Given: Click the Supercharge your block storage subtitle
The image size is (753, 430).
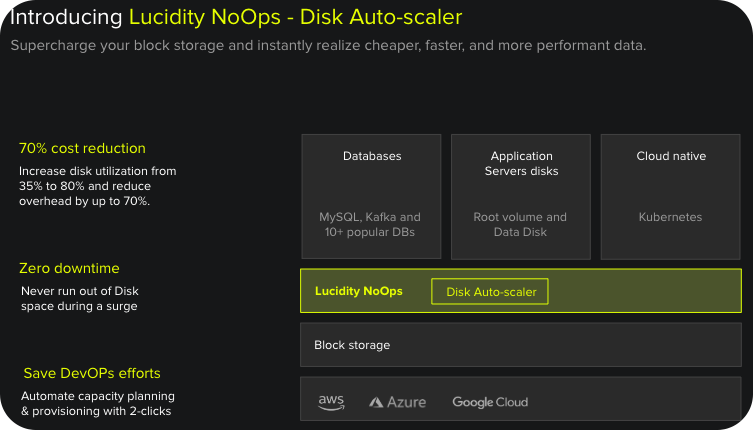Looking at the screenshot, I should [329, 46].
